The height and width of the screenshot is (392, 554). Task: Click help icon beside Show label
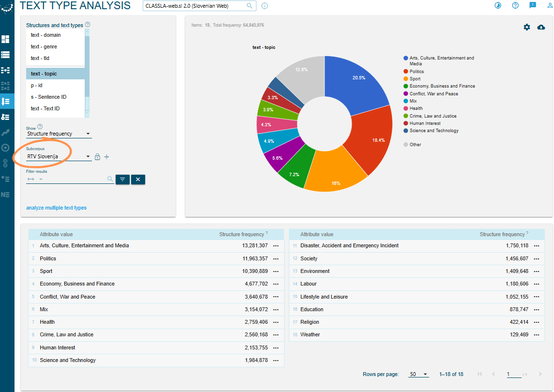tap(40, 126)
